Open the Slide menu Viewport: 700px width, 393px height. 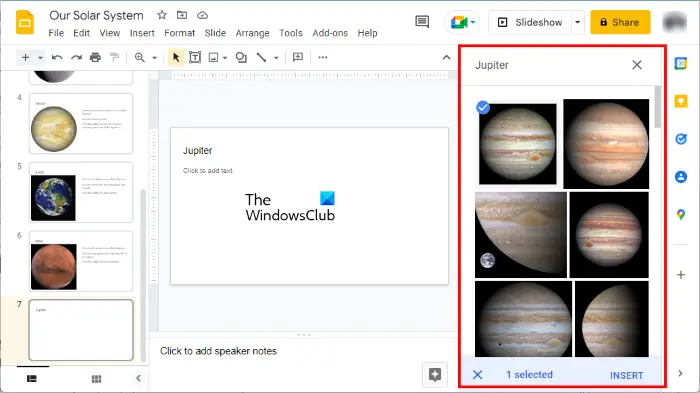pos(215,33)
